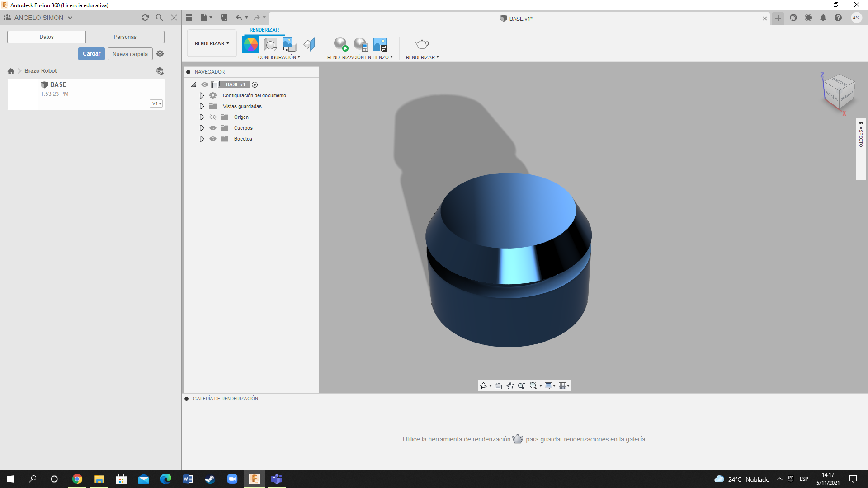Select the Zoom tool
868x488 pixels.
522,386
